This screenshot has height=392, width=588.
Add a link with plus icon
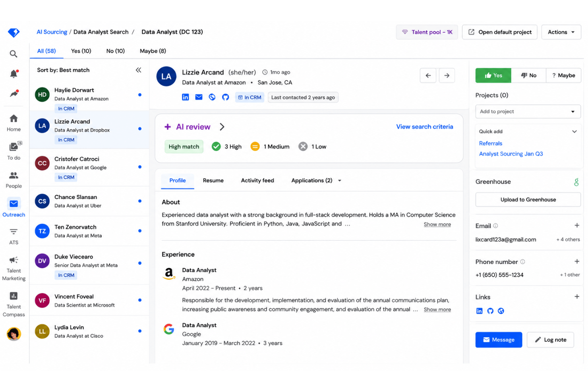576,297
